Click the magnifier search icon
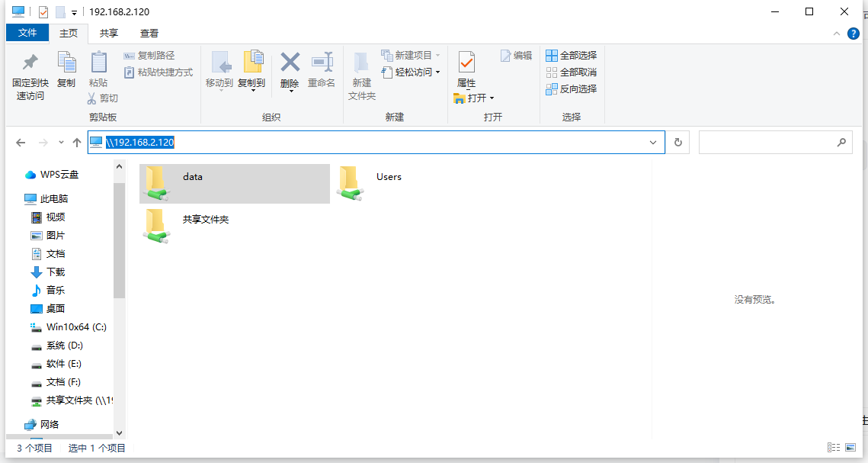The height and width of the screenshot is (463, 868). 841,143
